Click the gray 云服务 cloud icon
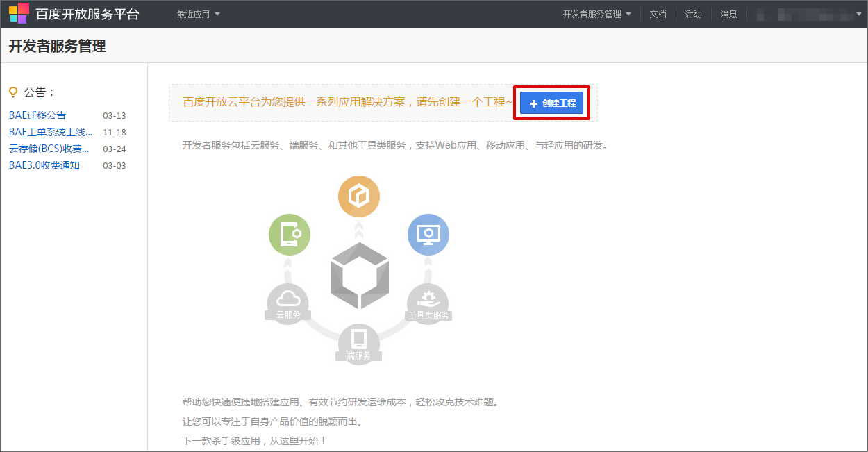 (x=288, y=302)
